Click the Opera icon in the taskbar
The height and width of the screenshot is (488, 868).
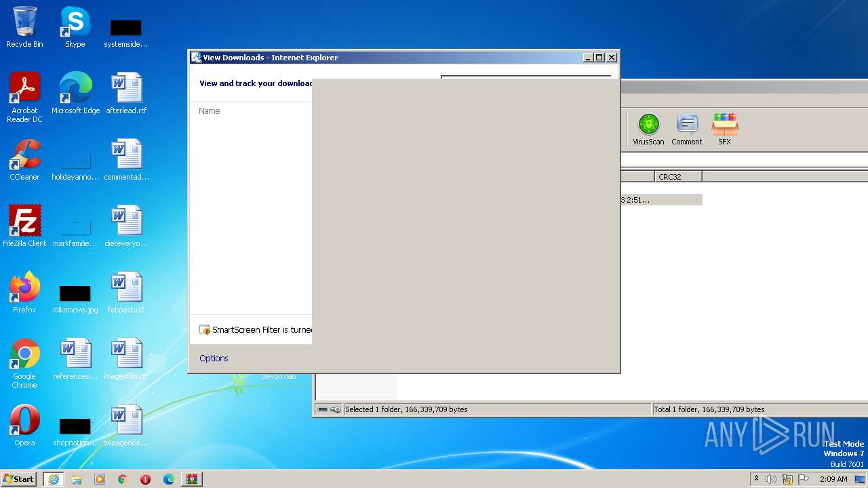click(x=146, y=479)
